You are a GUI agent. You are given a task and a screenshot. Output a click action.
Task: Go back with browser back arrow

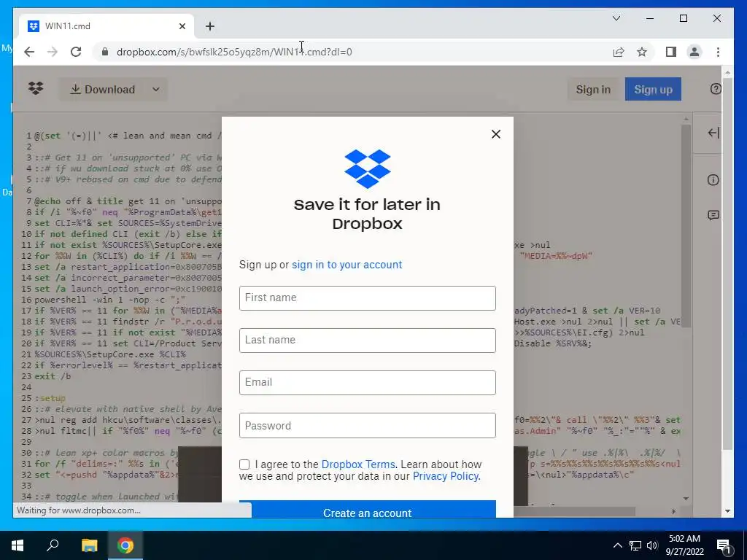tap(29, 52)
